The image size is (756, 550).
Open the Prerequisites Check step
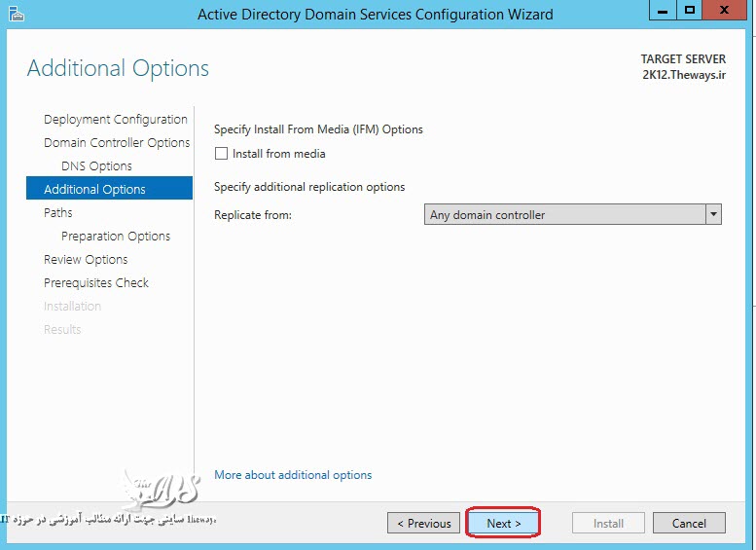point(96,283)
